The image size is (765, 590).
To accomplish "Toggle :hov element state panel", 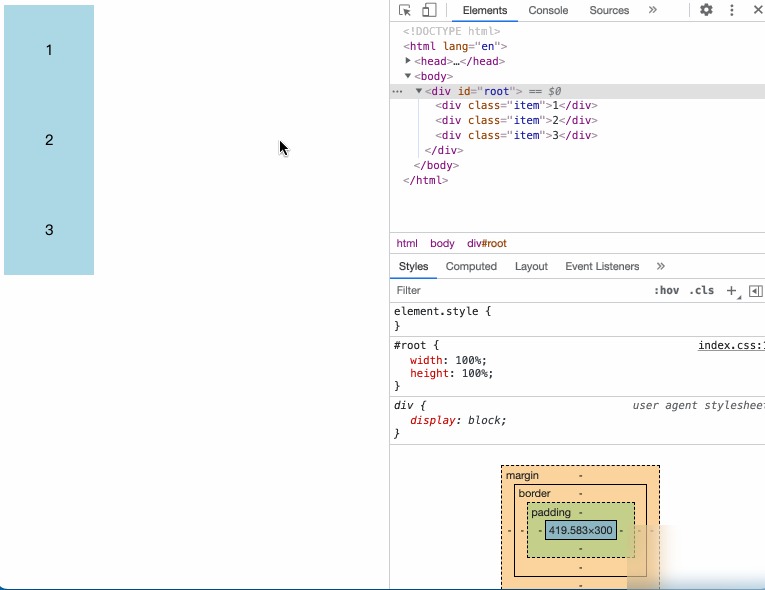I will [666, 290].
